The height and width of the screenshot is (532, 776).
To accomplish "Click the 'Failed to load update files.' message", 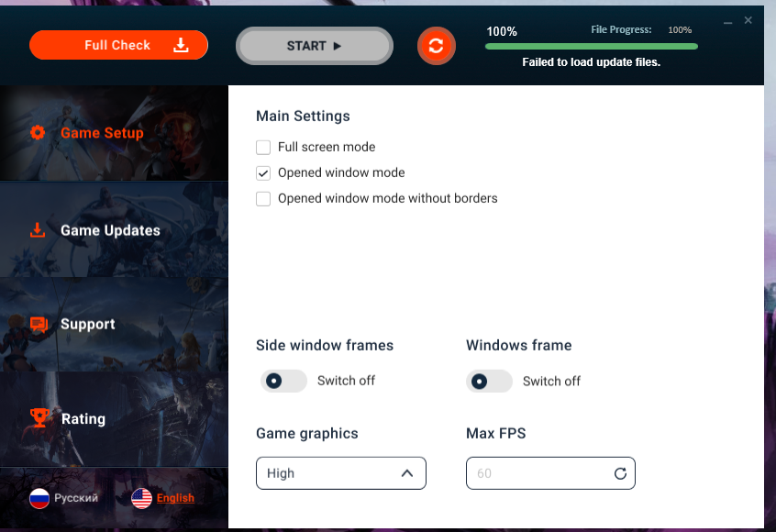I will (592, 62).
